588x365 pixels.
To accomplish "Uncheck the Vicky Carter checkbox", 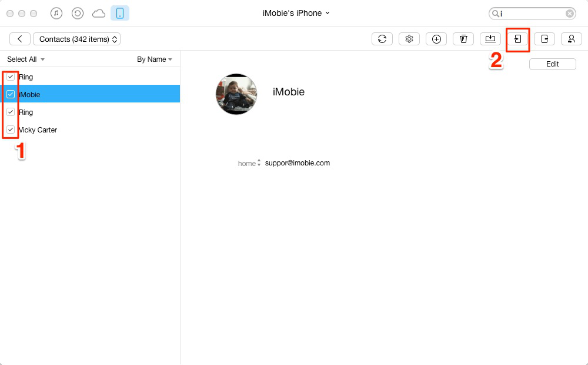I will pos(11,130).
